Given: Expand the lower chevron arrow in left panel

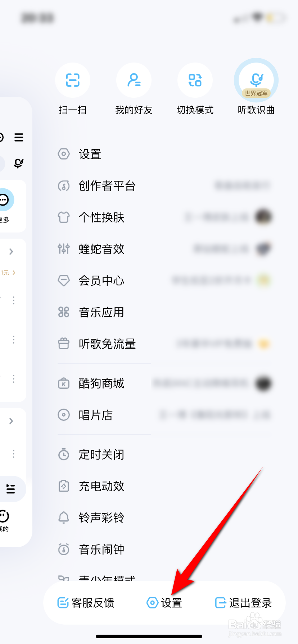Looking at the screenshot, I should [11, 421].
